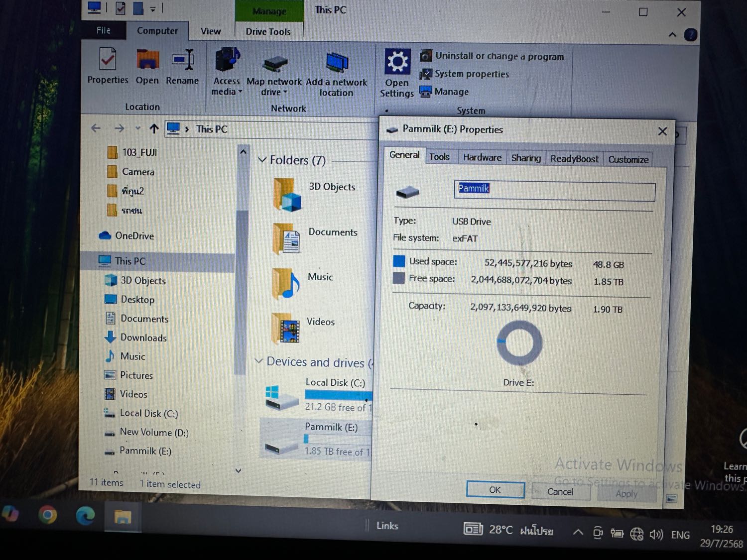Collapse the ribbon with chevron

click(672, 35)
